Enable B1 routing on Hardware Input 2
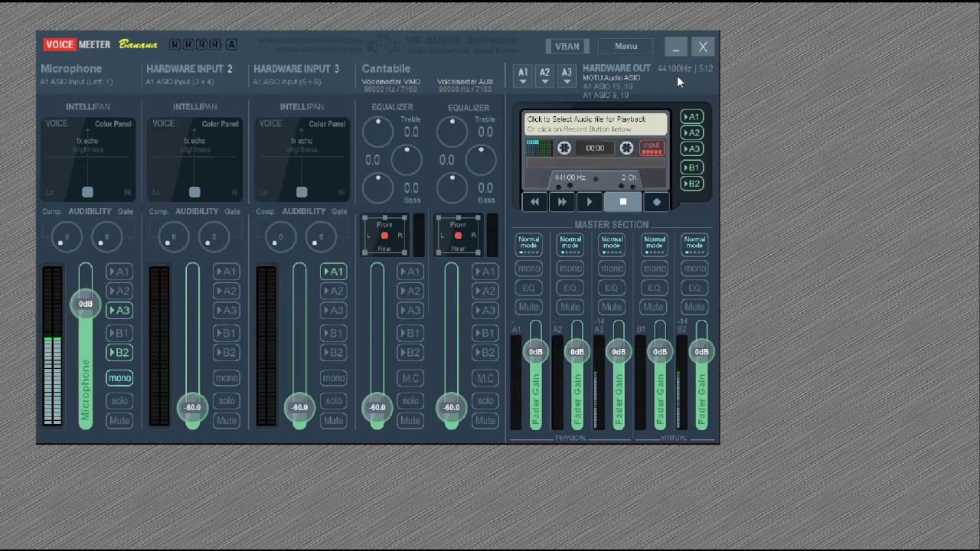Viewport: 980px width, 551px height. pyautogui.click(x=227, y=333)
